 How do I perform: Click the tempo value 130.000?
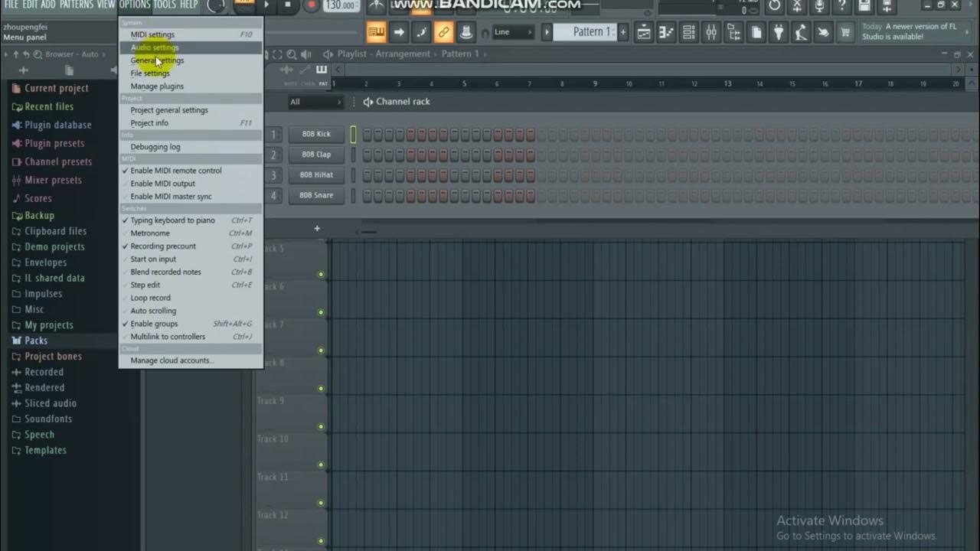coord(341,5)
